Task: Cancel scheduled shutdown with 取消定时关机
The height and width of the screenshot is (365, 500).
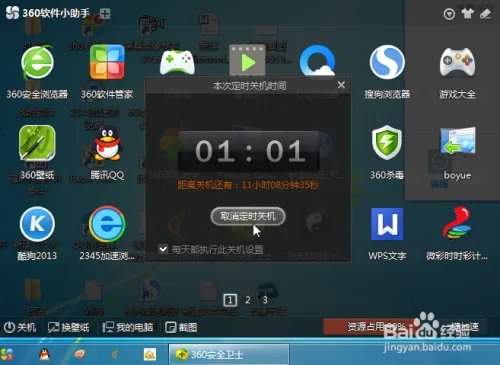Action: (x=248, y=216)
